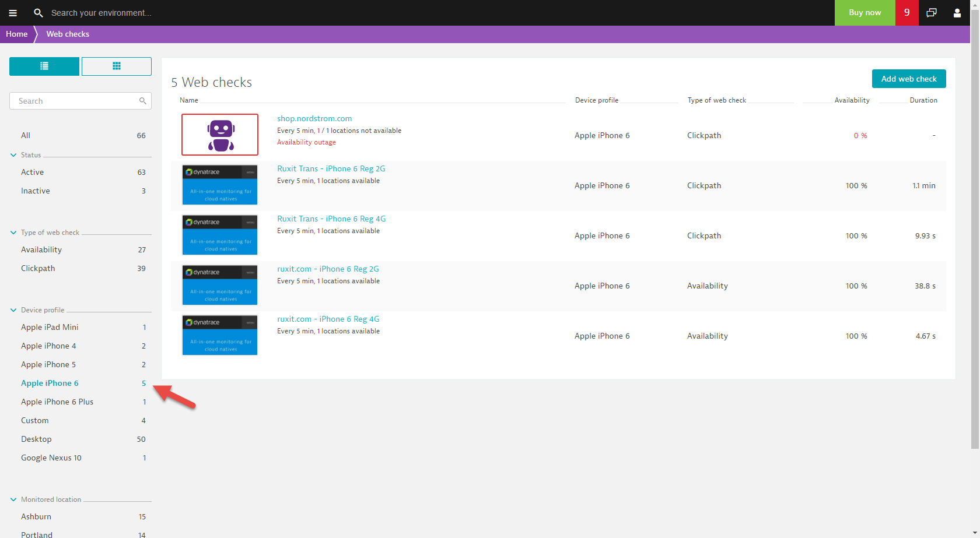Click the Availability column header

(x=852, y=100)
